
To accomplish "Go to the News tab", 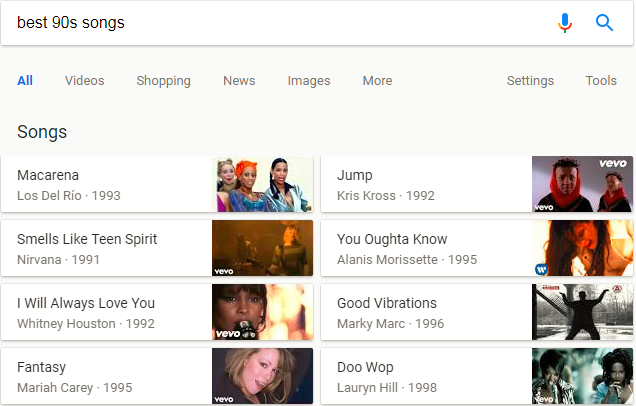I will pos(239,80).
